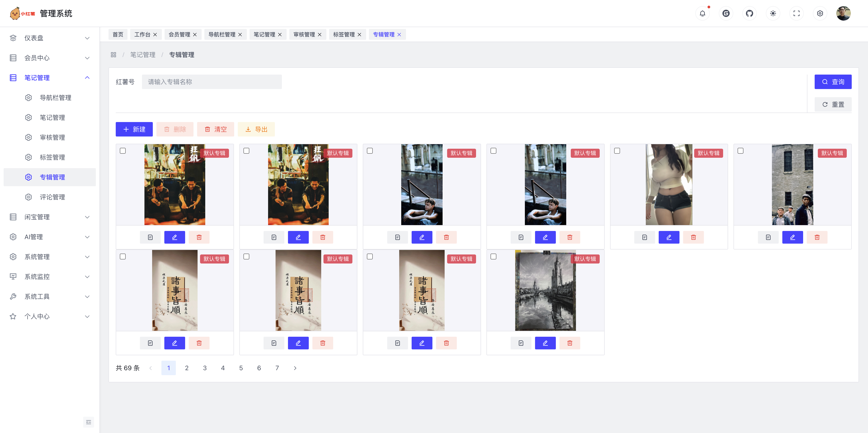Focus the 请输入专辑名称 input field
The height and width of the screenshot is (433, 868).
tap(212, 82)
